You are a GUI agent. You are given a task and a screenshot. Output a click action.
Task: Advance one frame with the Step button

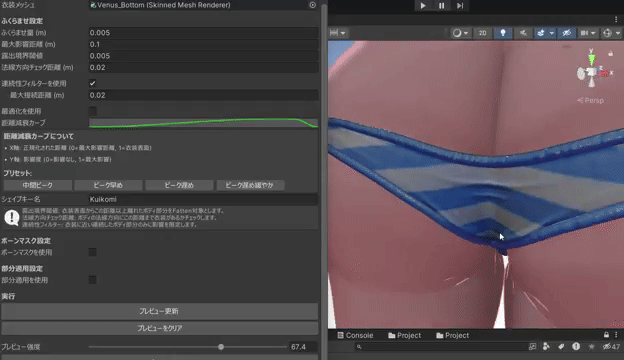coord(460,6)
